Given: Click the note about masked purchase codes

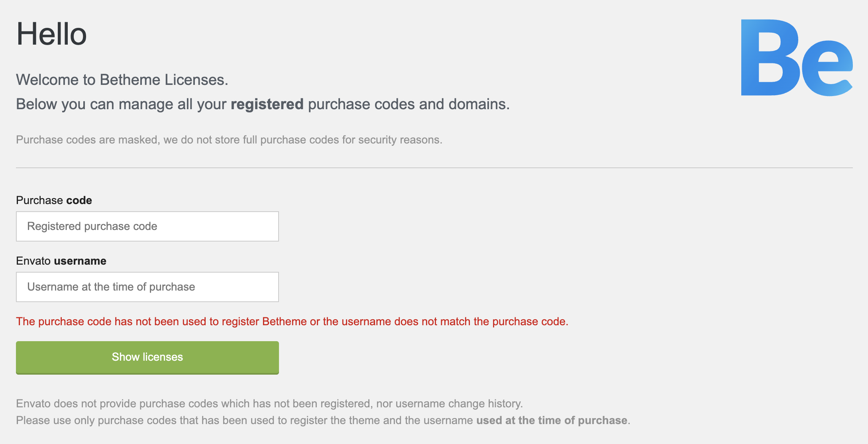Looking at the screenshot, I should [x=229, y=139].
